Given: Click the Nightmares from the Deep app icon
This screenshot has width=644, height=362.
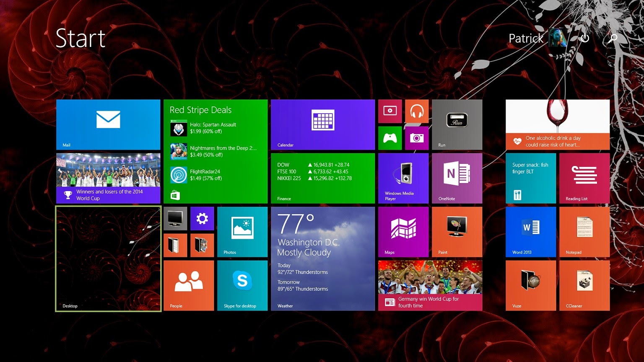Looking at the screenshot, I should [179, 152].
